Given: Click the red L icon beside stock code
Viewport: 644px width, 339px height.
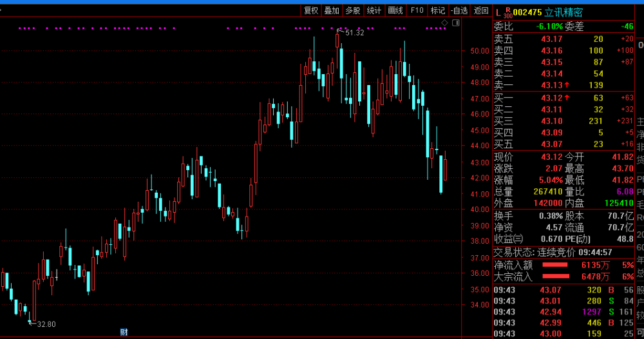Looking at the screenshot, I should point(498,12).
